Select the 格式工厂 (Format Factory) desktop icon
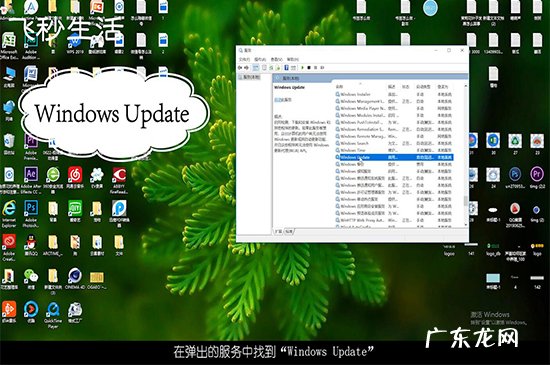The image size is (550, 365). [75, 312]
